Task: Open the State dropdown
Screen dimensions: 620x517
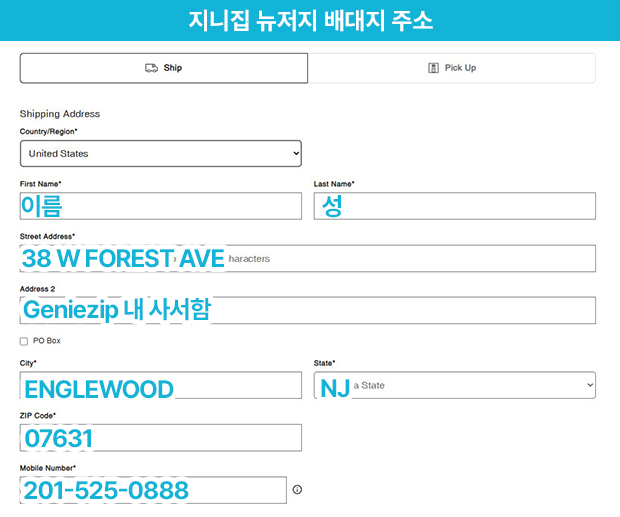Action: (x=455, y=385)
